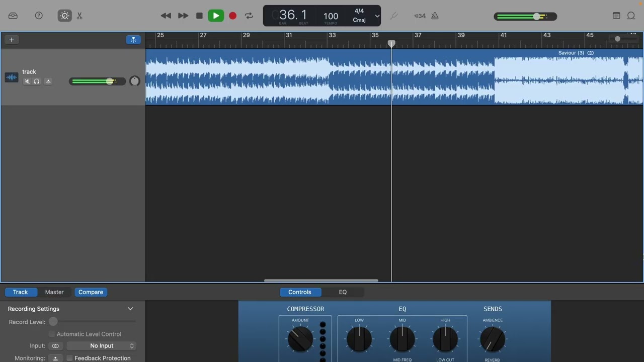This screenshot has height=362, width=644.
Task: Open the No Input dropdown
Action: (102, 346)
